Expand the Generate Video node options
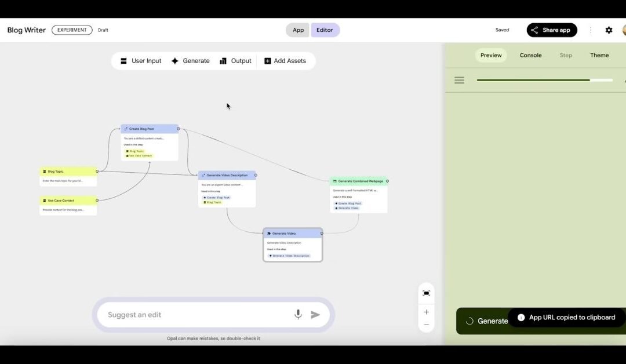 click(321, 233)
